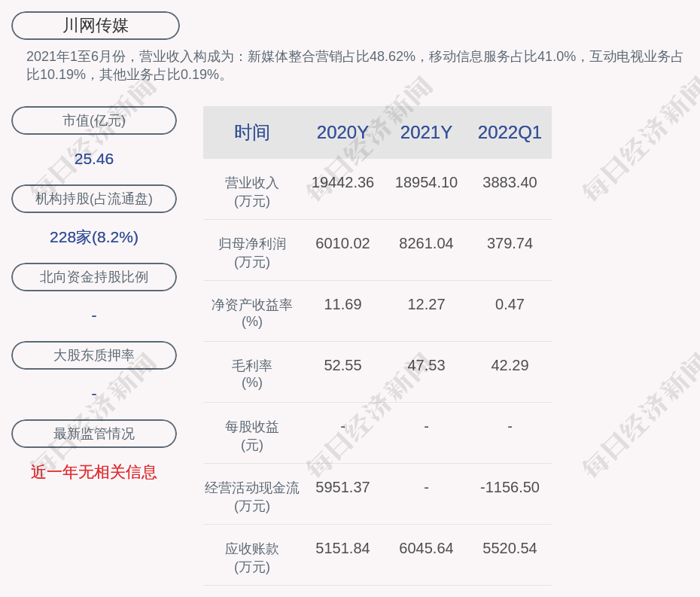This screenshot has height=597, width=700.
Task: Click receivables value 5520.54
Action: pos(510,548)
